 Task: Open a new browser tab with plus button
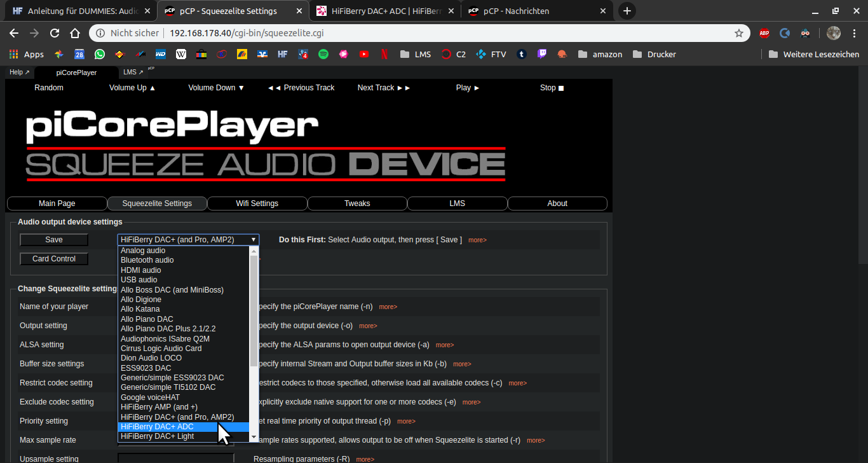pos(627,11)
